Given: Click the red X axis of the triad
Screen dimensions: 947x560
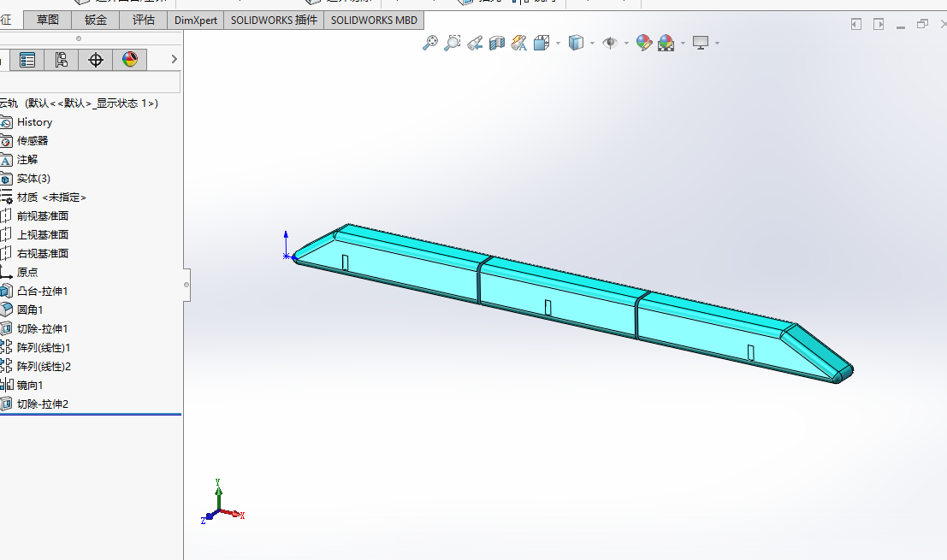Looking at the screenshot, I should point(233,514).
